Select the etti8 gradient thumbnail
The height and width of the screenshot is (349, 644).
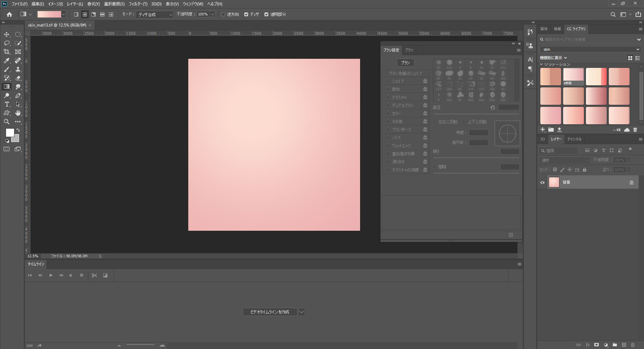point(574,77)
